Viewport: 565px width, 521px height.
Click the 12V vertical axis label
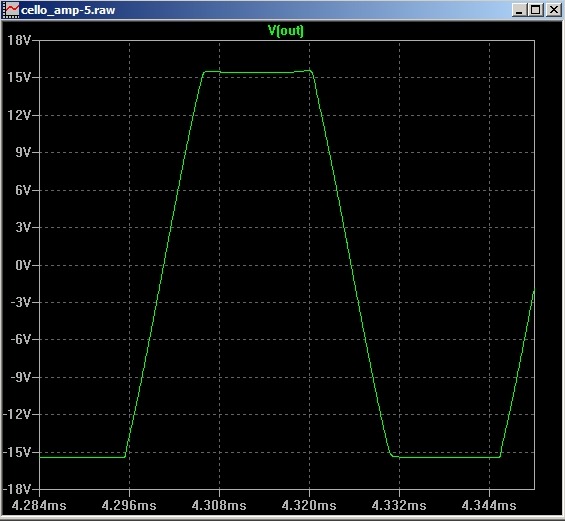19,115
